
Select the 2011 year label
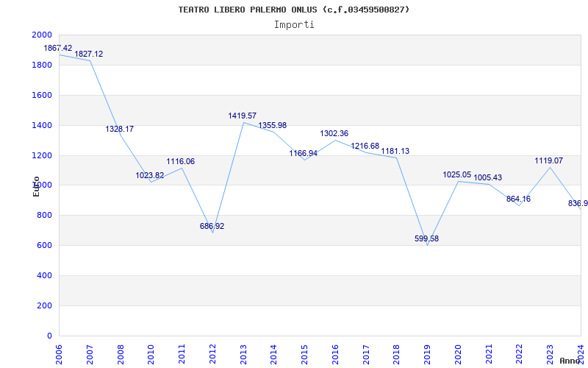[182, 355]
